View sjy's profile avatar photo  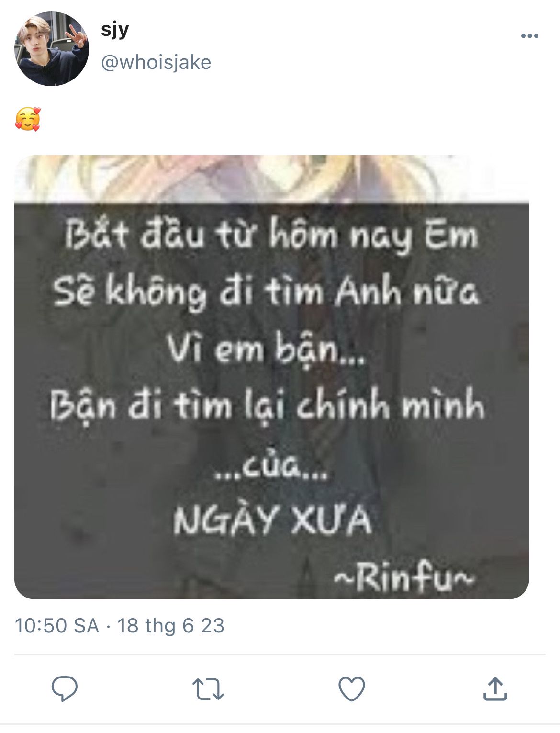52,49
